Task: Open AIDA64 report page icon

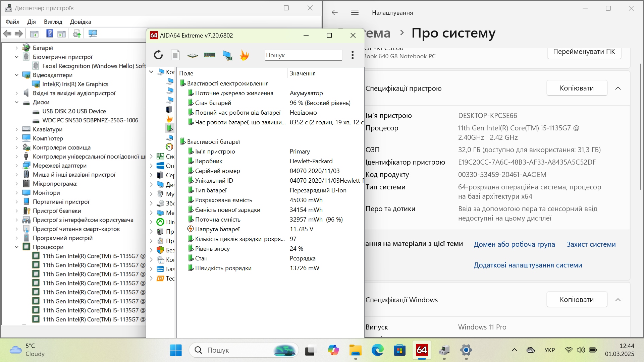Action: (175, 55)
